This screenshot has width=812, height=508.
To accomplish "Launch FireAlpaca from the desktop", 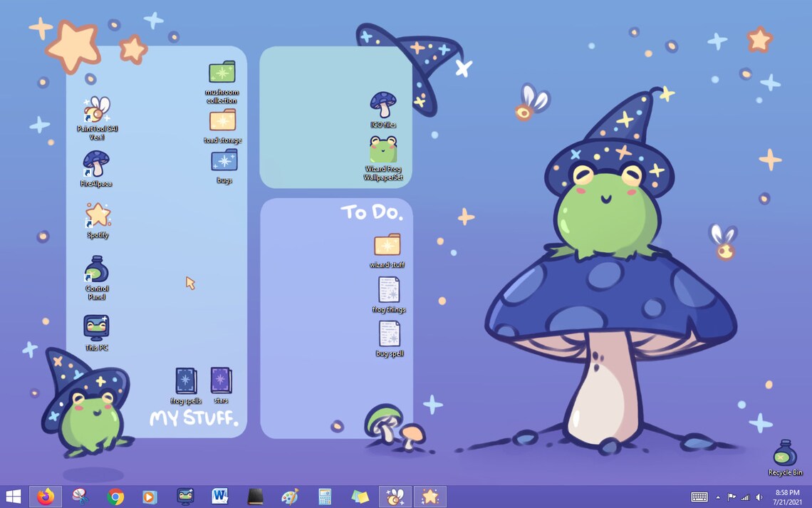I will coord(96,166).
